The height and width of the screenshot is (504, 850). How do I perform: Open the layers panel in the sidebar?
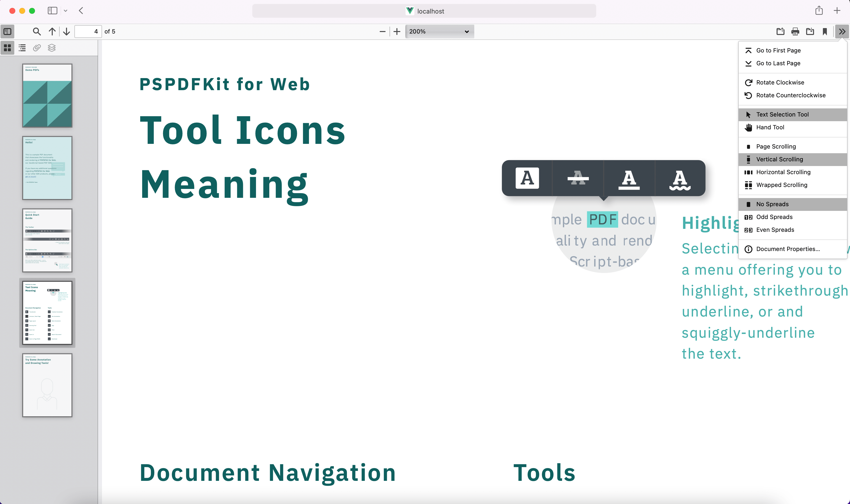pos(51,48)
